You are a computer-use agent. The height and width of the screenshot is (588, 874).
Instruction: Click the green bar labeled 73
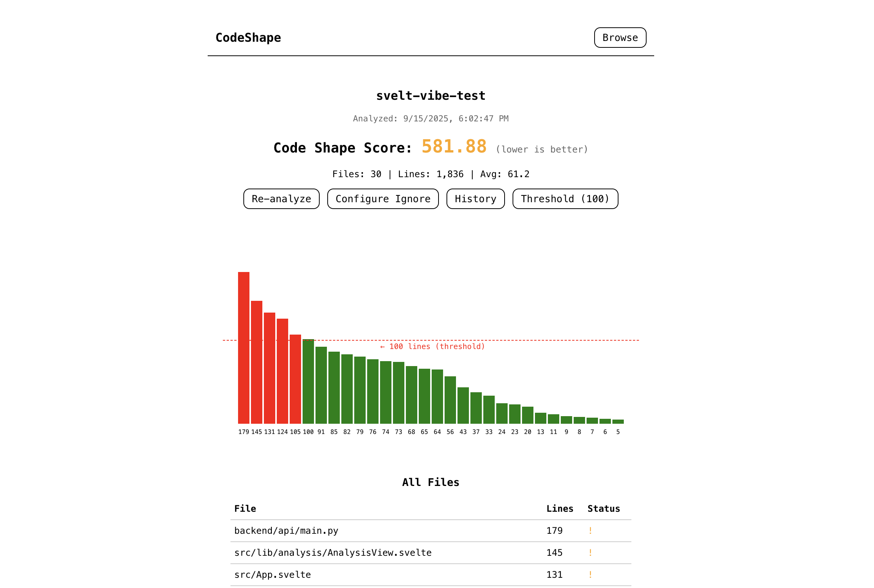coord(399,393)
